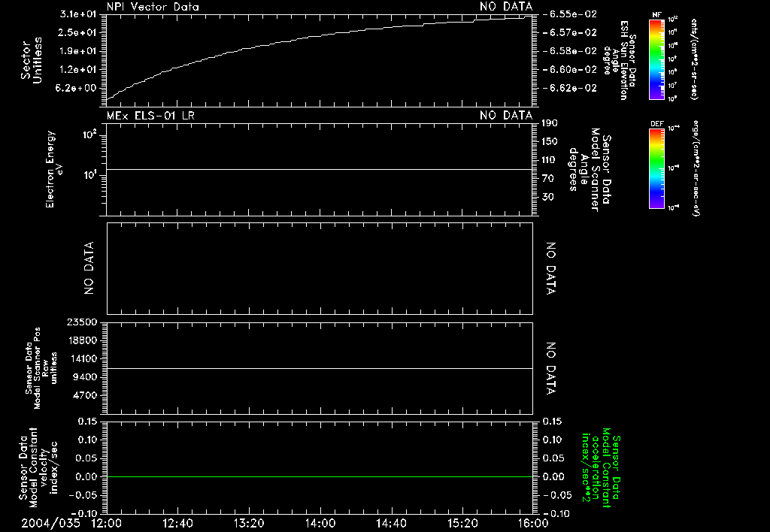Click the "30" scanner angle tick value
This screenshot has height=532, width=770.
click(x=547, y=197)
